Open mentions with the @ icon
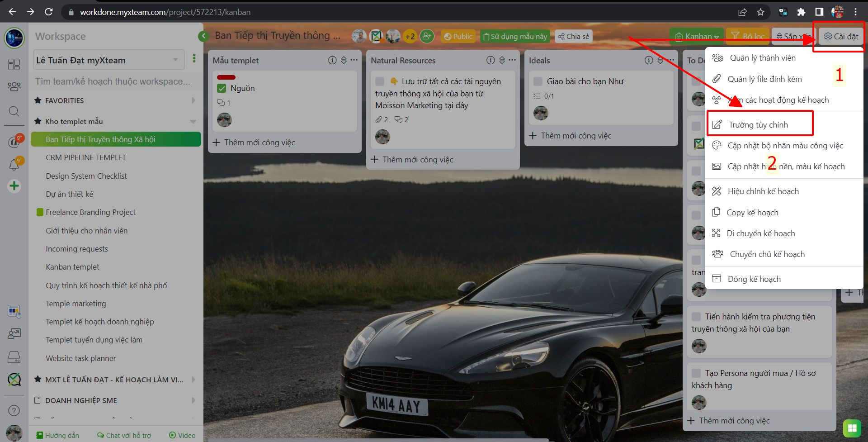Screen dimensions: 868x442 (14, 142)
